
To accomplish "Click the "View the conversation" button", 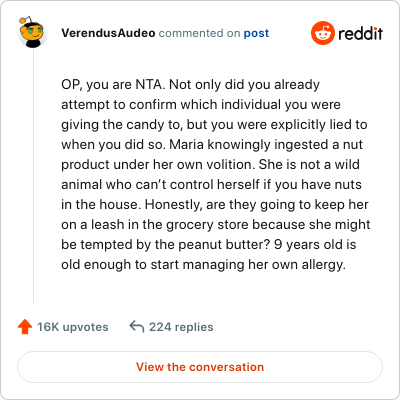I will click(200, 367).
